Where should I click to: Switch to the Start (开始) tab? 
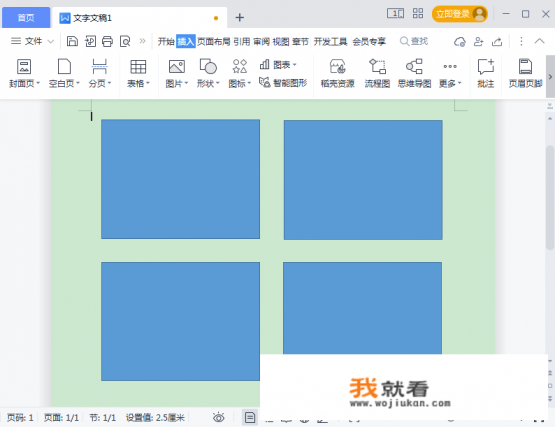[166, 41]
